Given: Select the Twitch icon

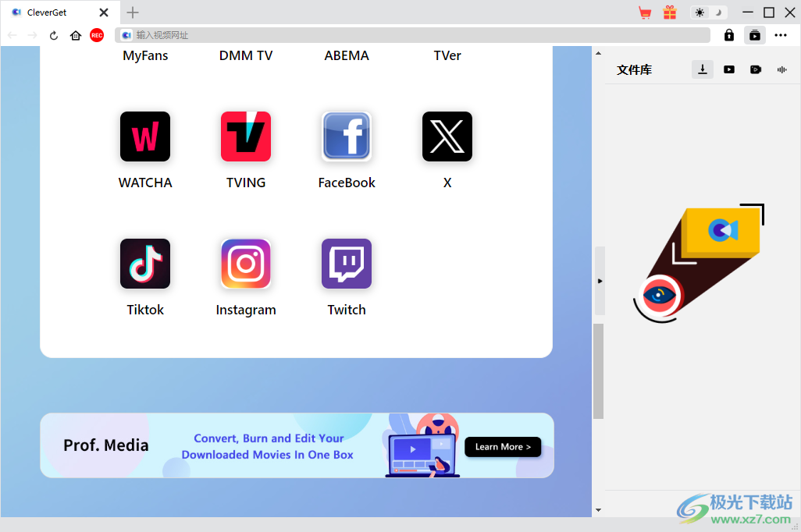Looking at the screenshot, I should (347, 264).
